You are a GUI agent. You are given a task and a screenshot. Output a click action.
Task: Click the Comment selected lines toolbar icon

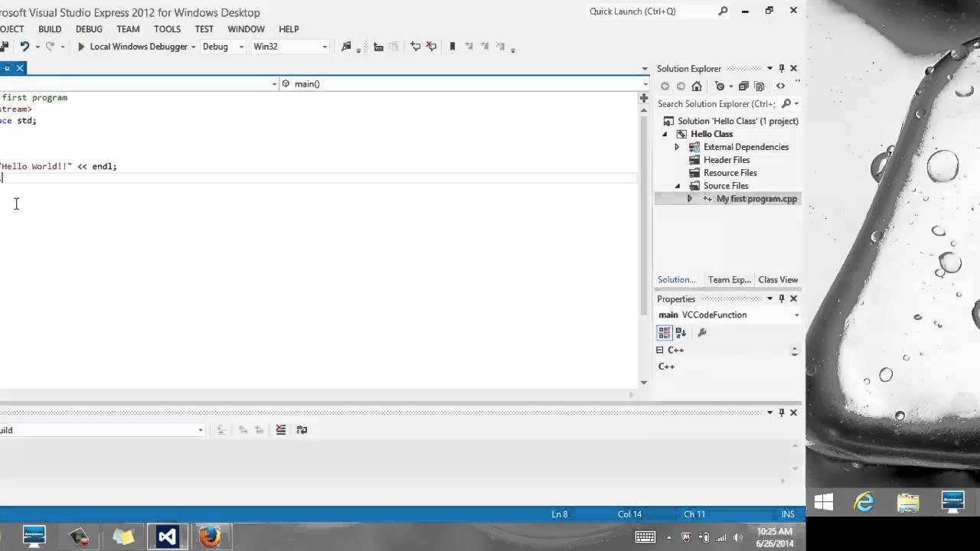pos(415,47)
